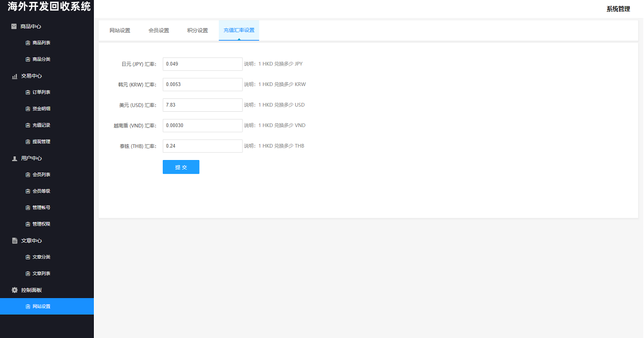This screenshot has height=338, width=644.
Task: Click the 商品中心 shop icon in sidebar
Action: [14, 26]
